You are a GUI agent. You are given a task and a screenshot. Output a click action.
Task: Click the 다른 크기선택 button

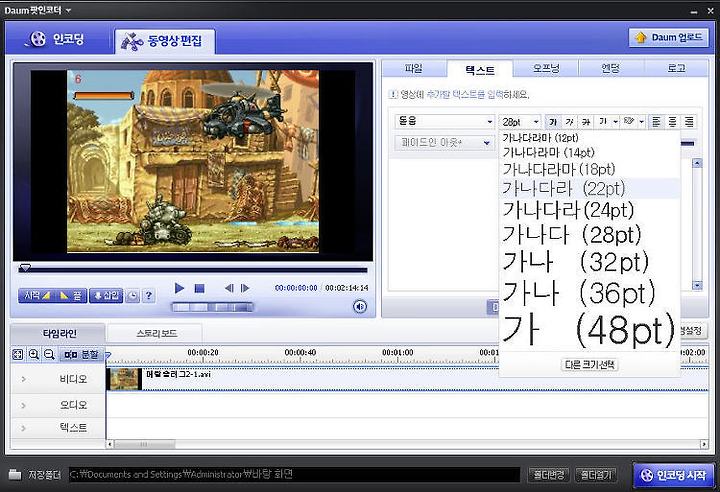pyautogui.click(x=590, y=365)
